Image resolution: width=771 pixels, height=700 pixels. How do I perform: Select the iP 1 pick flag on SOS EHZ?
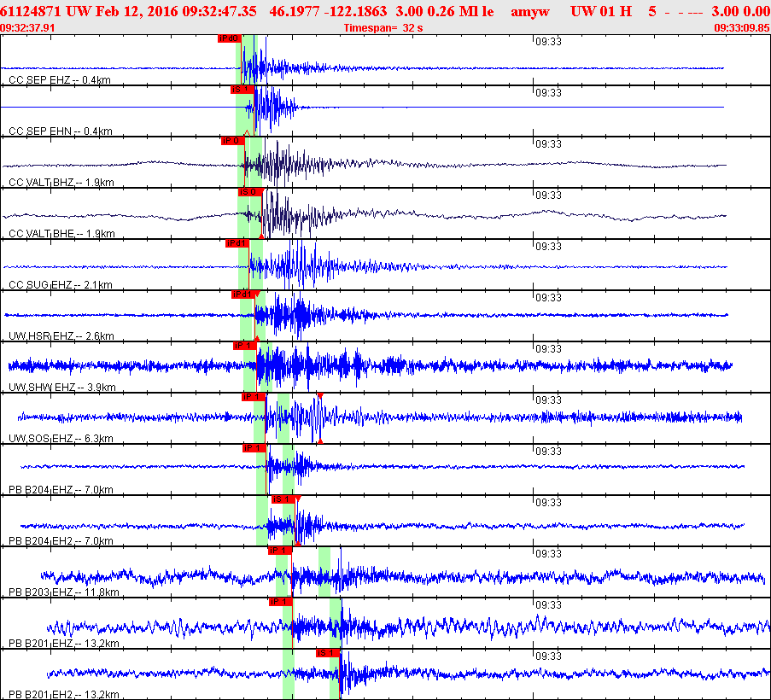253,397
